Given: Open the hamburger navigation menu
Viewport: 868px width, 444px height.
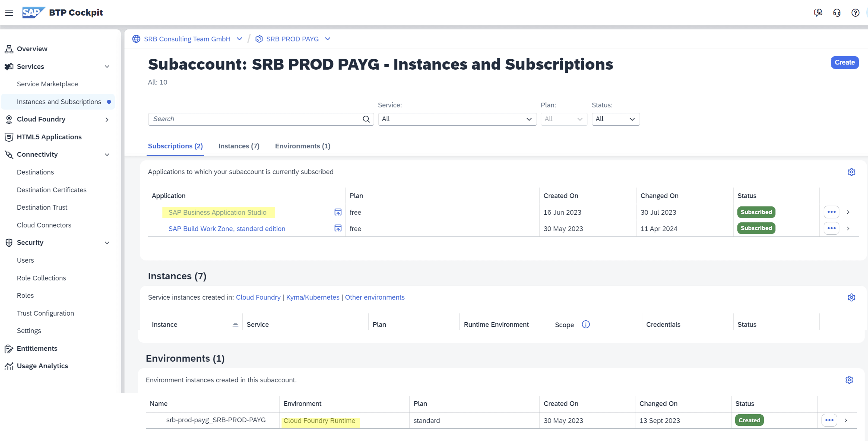Looking at the screenshot, I should [9, 13].
